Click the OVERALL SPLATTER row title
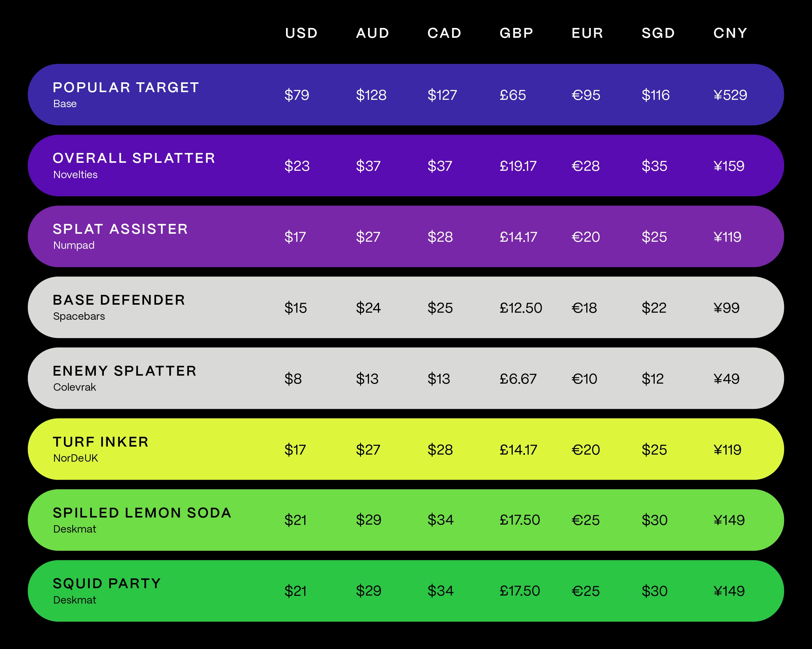 click(134, 158)
